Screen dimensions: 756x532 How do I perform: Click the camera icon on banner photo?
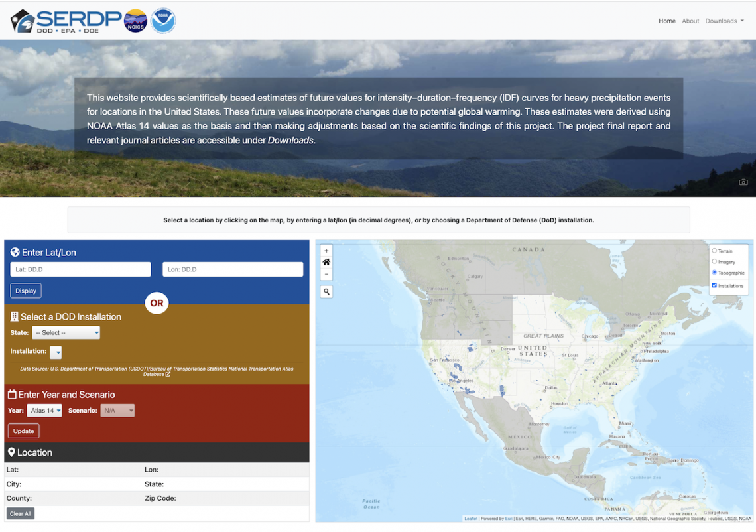click(743, 182)
